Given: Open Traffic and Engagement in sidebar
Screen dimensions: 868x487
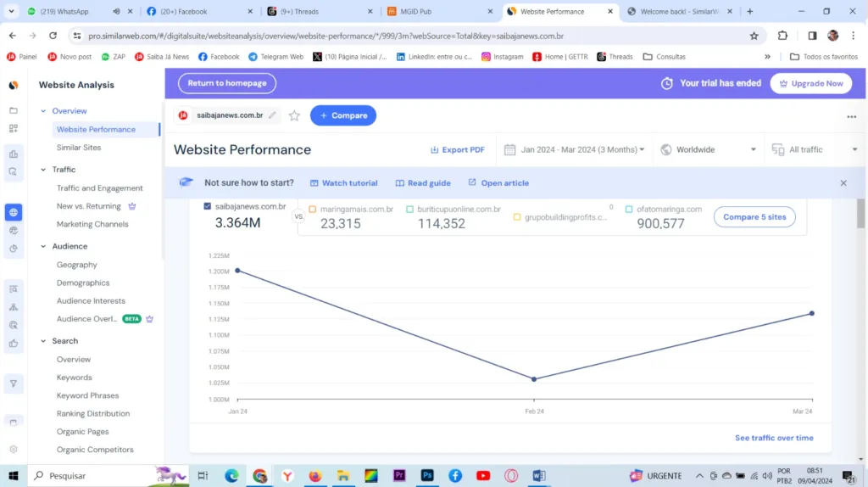Looking at the screenshot, I should 99,188.
